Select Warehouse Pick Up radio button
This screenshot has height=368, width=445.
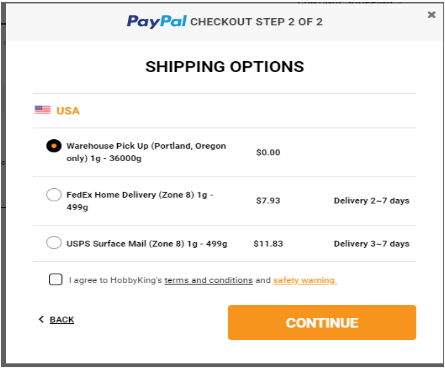(54, 146)
